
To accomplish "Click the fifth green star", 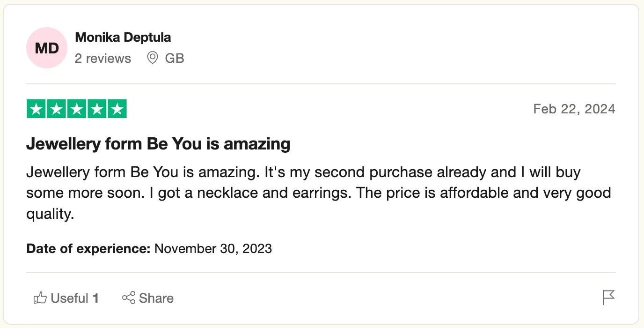I will coord(117,109).
